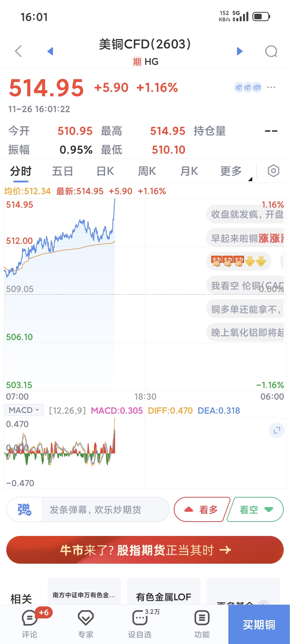Expand the MACD chart to fullscreen
Screen dimensions: 290x644
(x=277, y=430)
